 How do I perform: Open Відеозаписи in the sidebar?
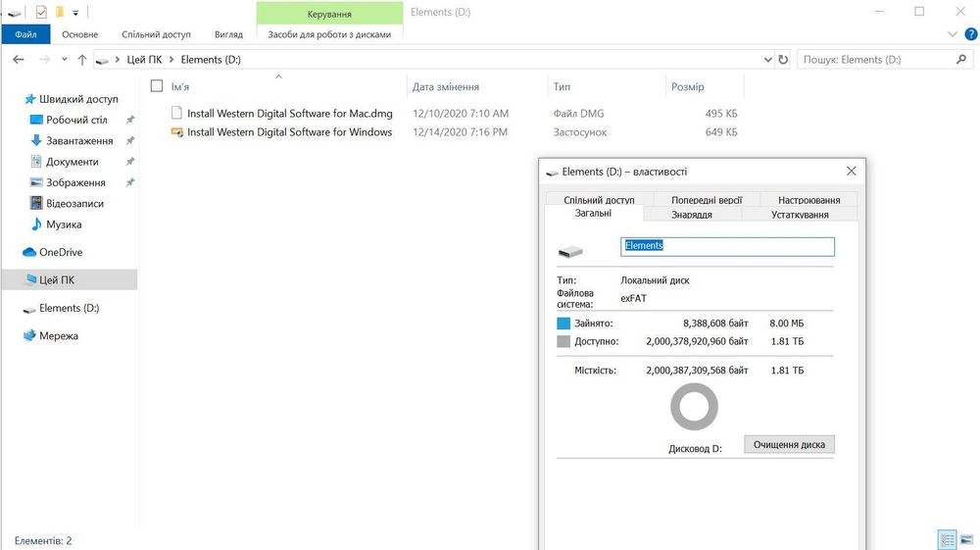pos(74,203)
